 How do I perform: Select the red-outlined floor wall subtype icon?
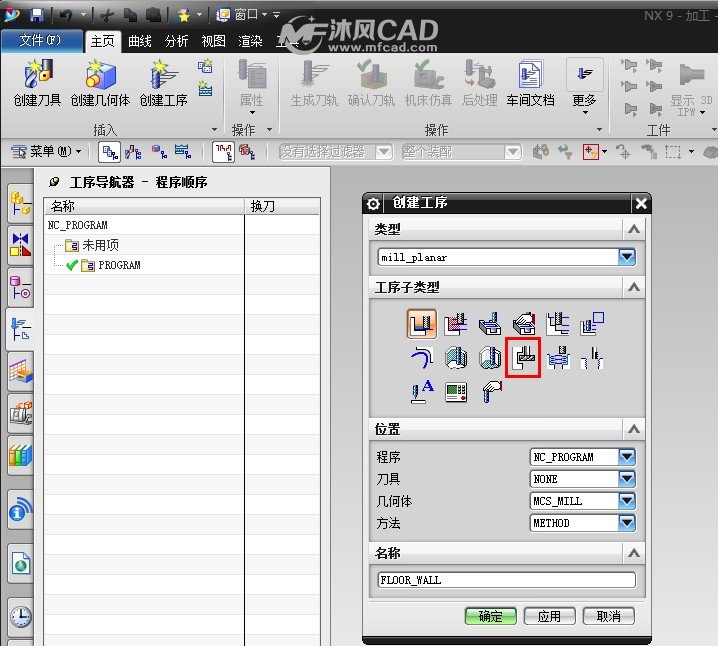[x=523, y=358]
